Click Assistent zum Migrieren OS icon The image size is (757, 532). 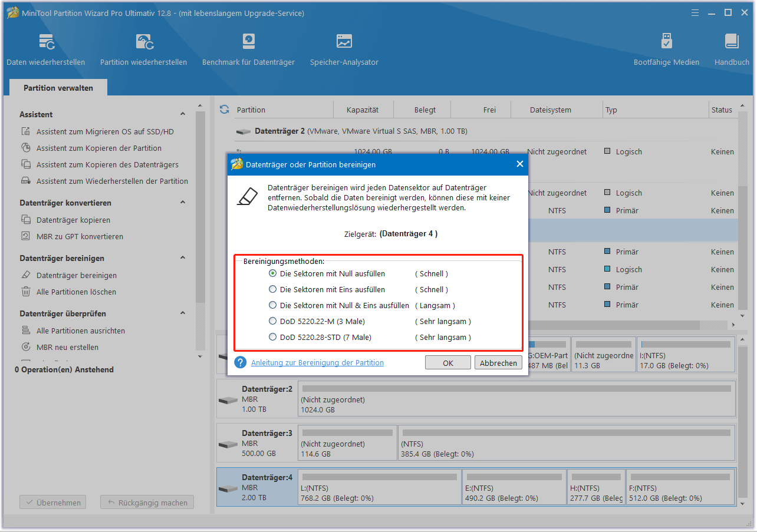pos(26,131)
